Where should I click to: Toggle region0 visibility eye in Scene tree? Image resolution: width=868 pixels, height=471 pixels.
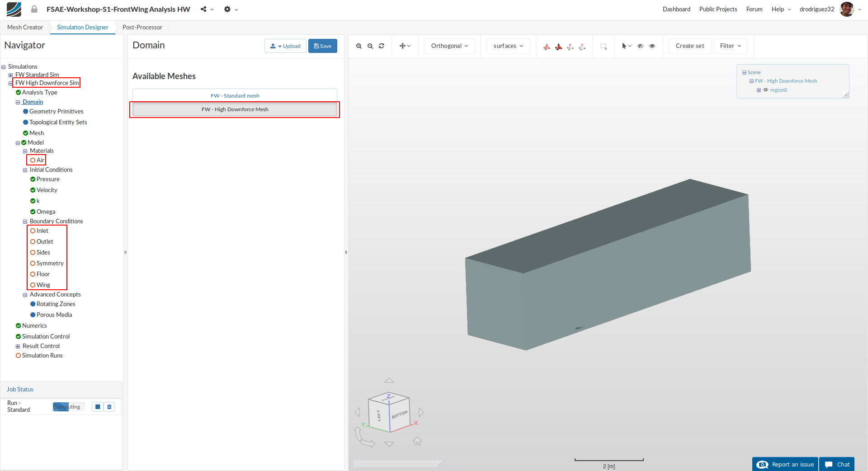(766, 90)
